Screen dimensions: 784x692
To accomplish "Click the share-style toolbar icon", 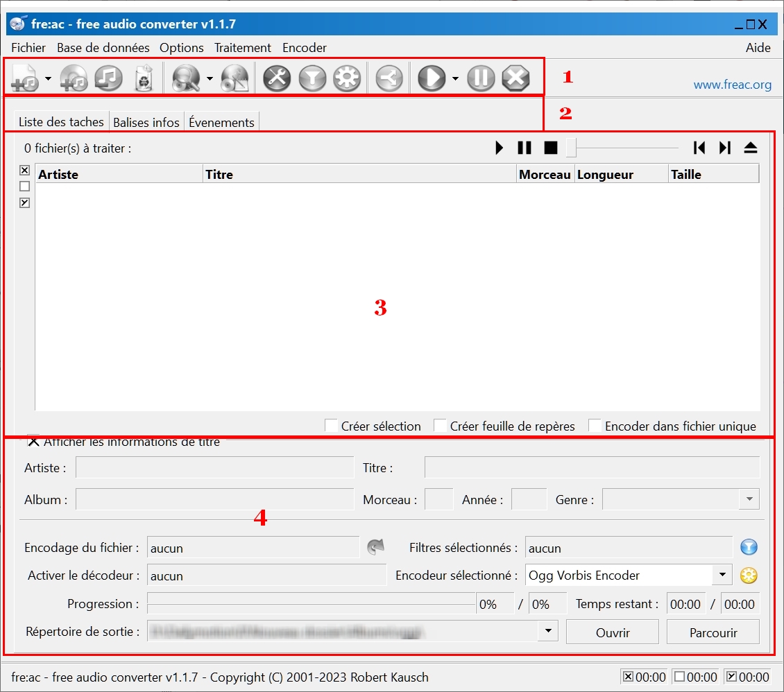I will click(389, 78).
